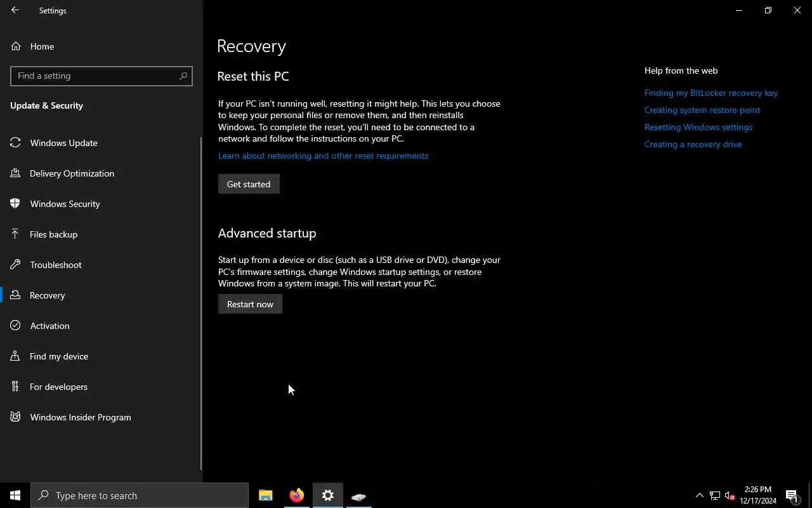Select Recovery icon in sidebar
This screenshot has height=508, width=812.
15,295
